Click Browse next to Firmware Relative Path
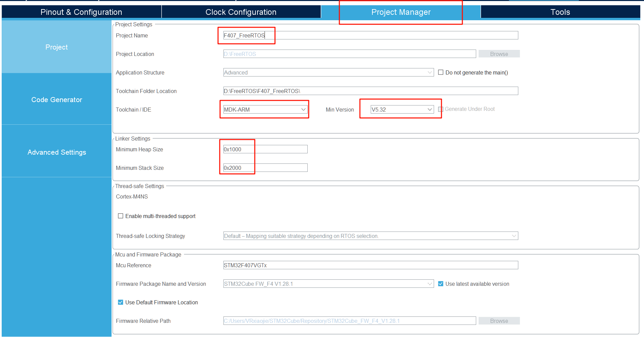The height and width of the screenshot is (337, 644). [499, 321]
